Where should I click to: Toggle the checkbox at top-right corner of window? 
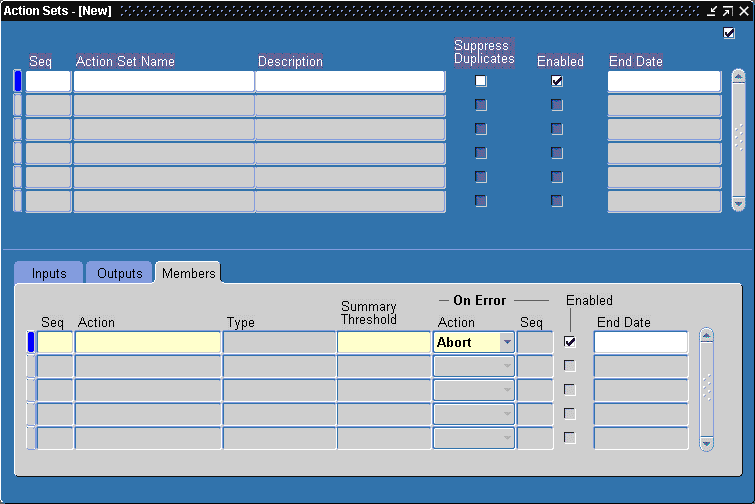pyautogui.click(x=729, y=33)
